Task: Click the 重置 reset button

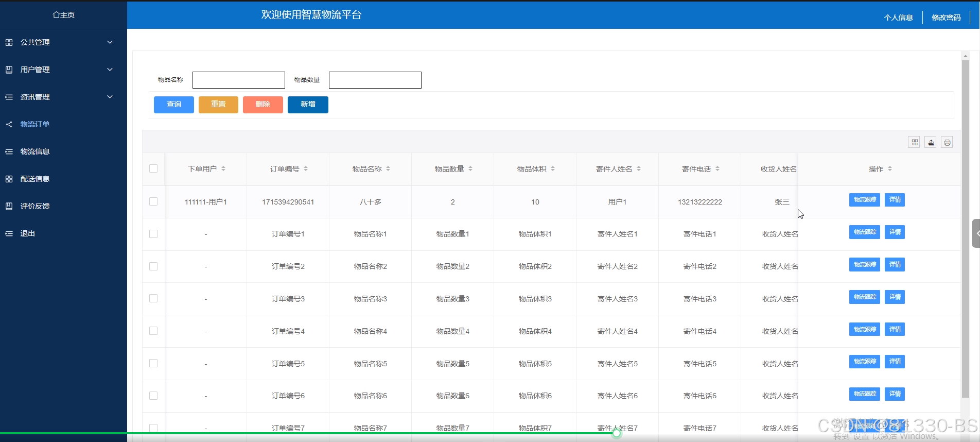Action: point(218,105)
